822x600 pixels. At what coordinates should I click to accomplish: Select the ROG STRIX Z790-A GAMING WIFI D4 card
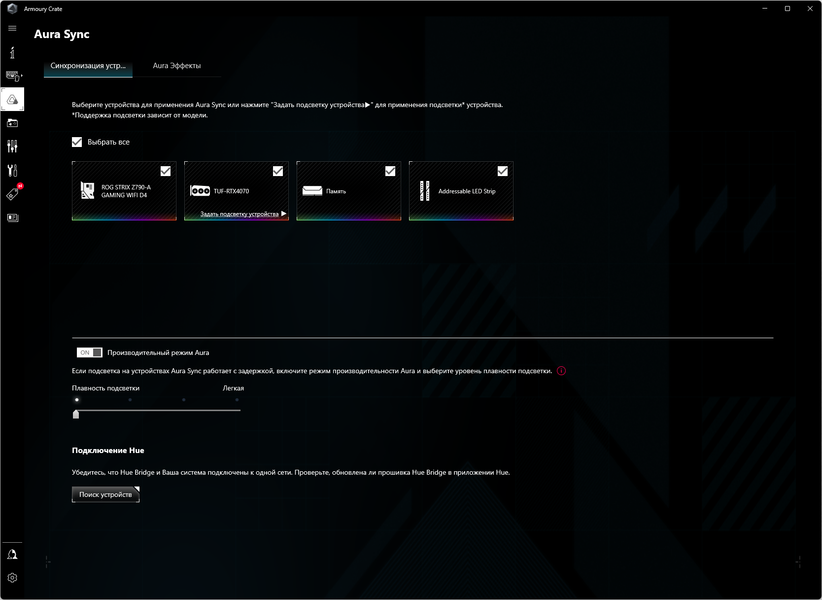tap(124, 191)
